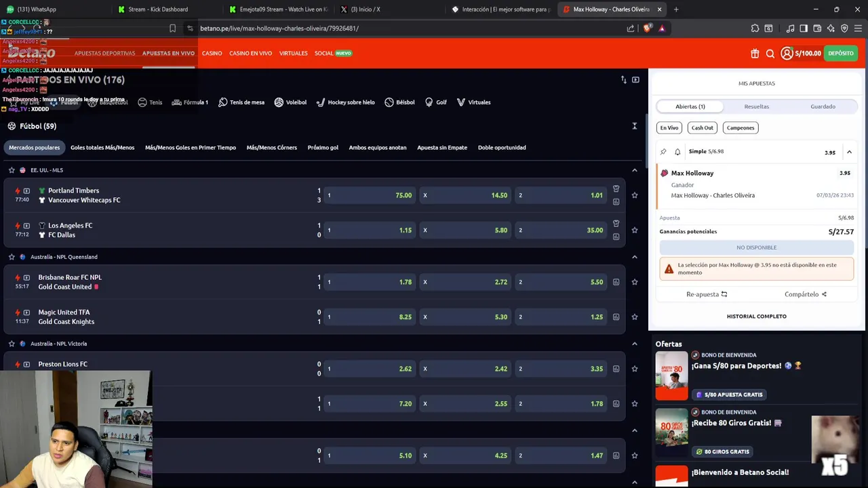Screen dimensions: 868x488
Task: Select Goles totales Más/Menos market tab
Action: (x=102, y=148)
